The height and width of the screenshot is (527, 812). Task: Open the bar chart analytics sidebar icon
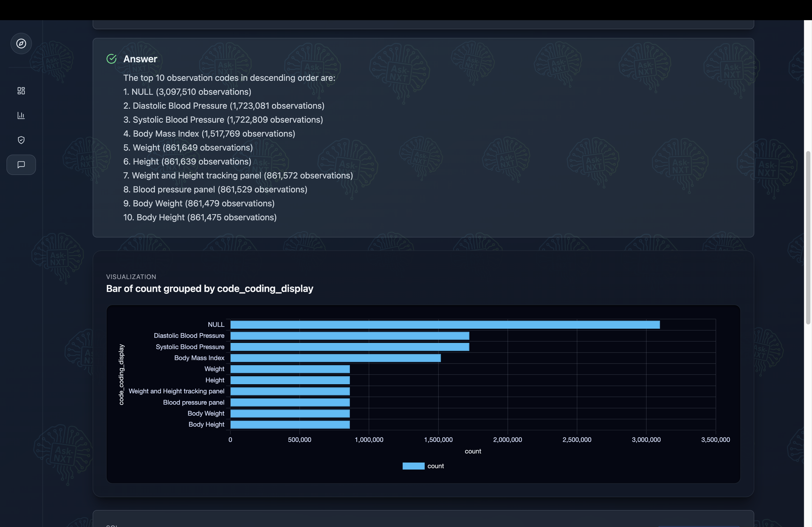pos(21,115)
